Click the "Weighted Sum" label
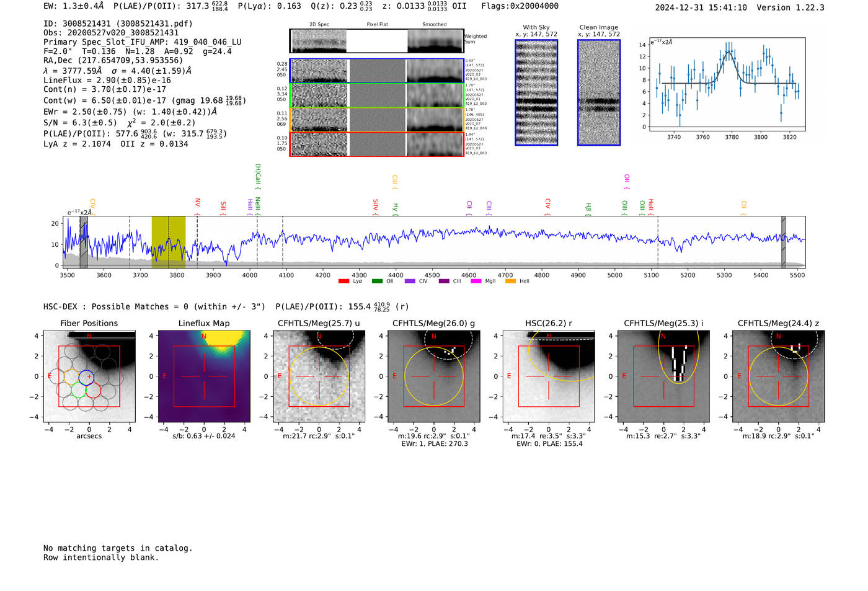 (476, 39)
